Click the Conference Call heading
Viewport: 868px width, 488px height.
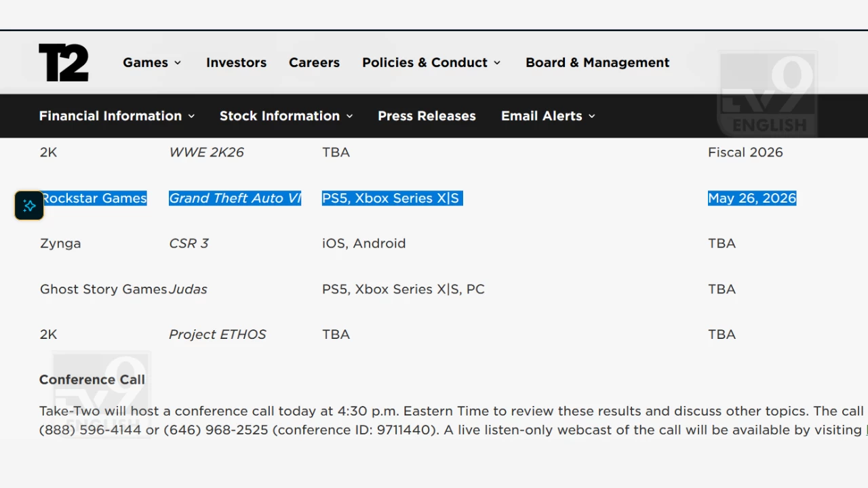coord(92,380)
